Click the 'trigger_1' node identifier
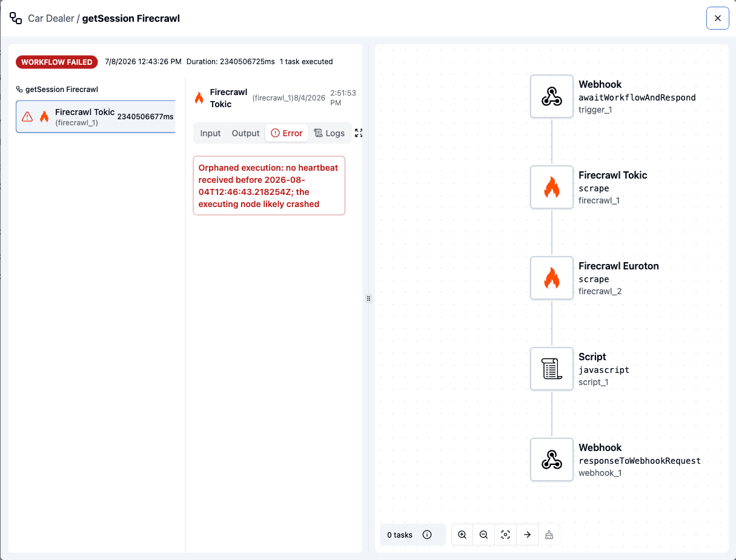The image size is (736, 560). click(x=595, y=110)
